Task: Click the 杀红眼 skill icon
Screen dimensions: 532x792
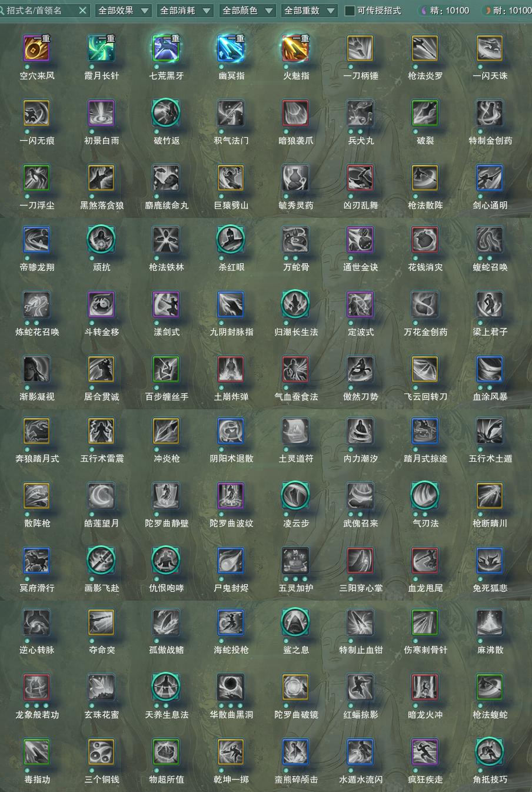Action: click(231, 239)
